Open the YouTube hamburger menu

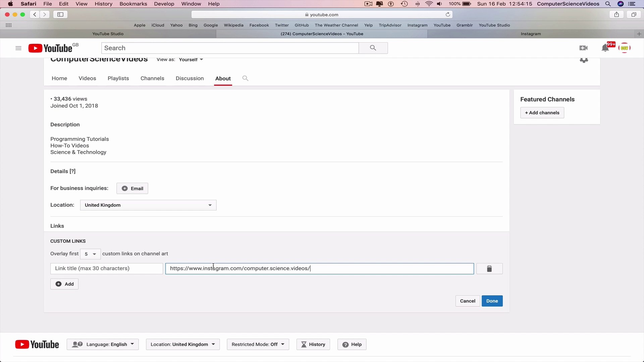pos(18,48)
